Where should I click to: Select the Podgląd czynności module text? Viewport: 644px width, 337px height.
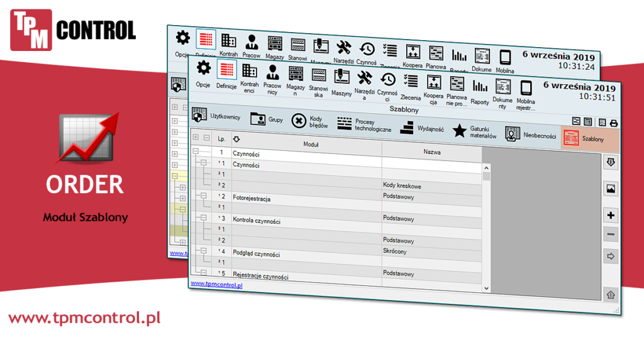point(256,253)
